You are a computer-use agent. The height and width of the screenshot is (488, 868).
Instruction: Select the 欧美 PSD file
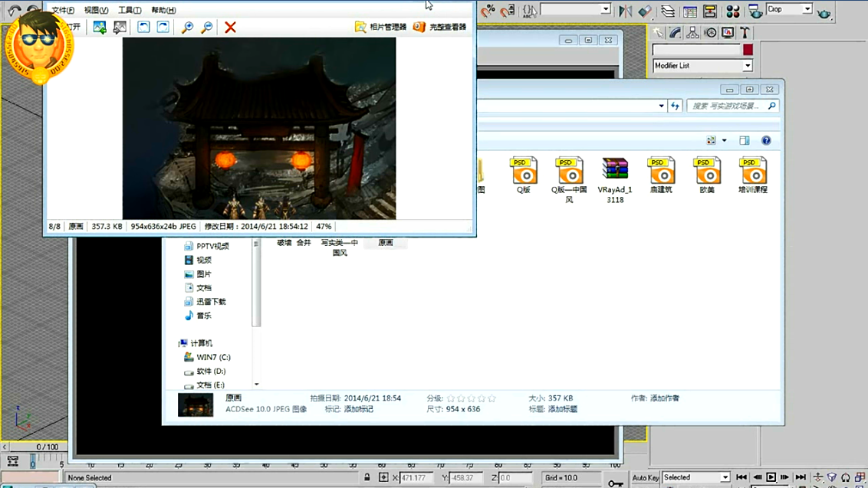click(x=707, y=175)
